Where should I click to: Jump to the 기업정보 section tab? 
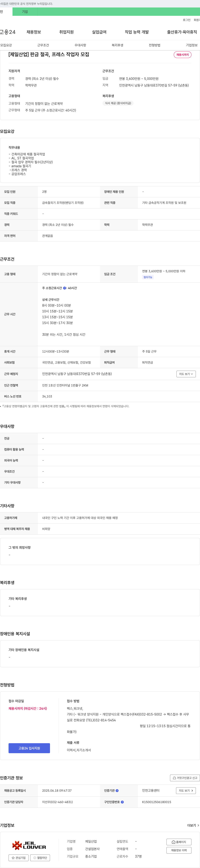[x=192, y=45]
